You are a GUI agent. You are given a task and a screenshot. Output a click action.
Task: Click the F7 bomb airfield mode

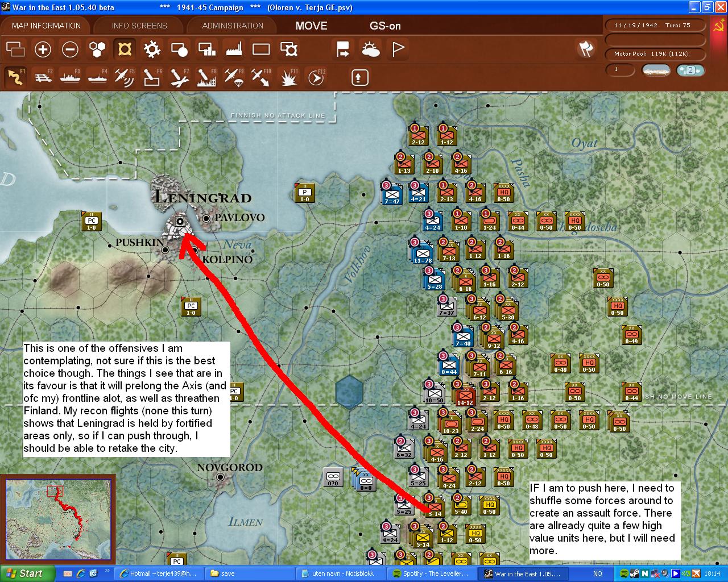(179, 77)
